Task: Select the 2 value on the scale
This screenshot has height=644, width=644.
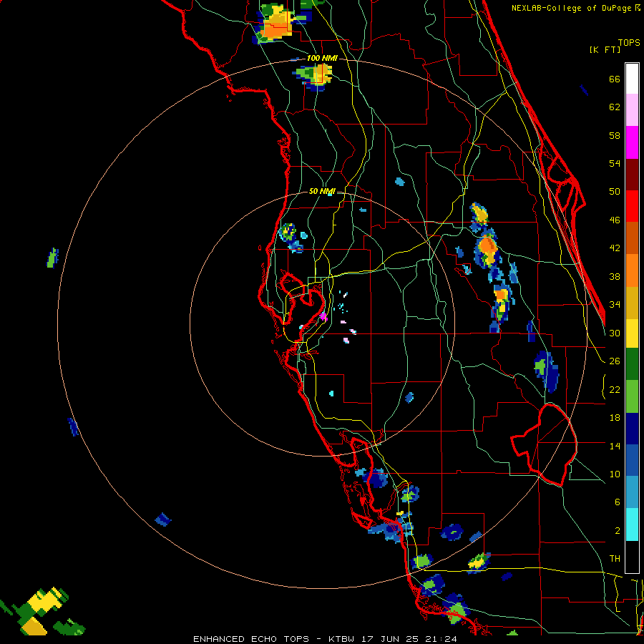Action: click(617, 531)
